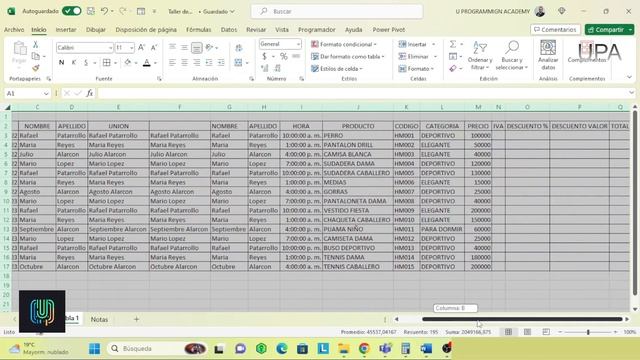Screen dimensions: 640x360
Task: Switch to the Vista tab
Action: pos(282,30)
